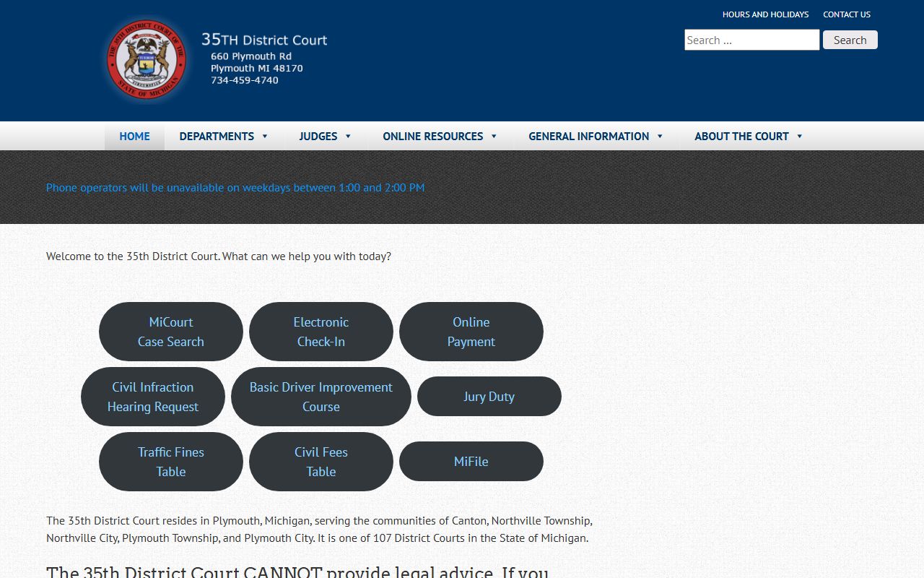The width and height of the screenshot is (924, 578).
Task: Click the phone operators unavailable notice link
Action: pyautogui.click(x=235, y=187)
